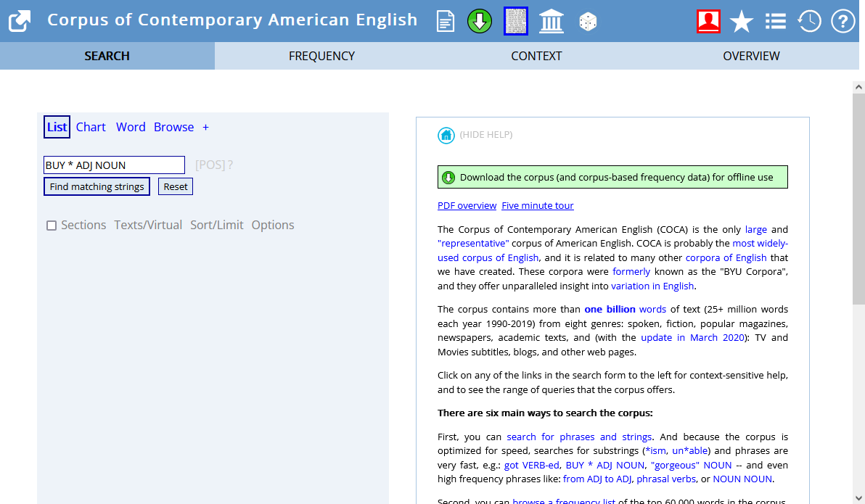865x504 pixels.
Task: Open the Five minute tour link
Action: 537,206
